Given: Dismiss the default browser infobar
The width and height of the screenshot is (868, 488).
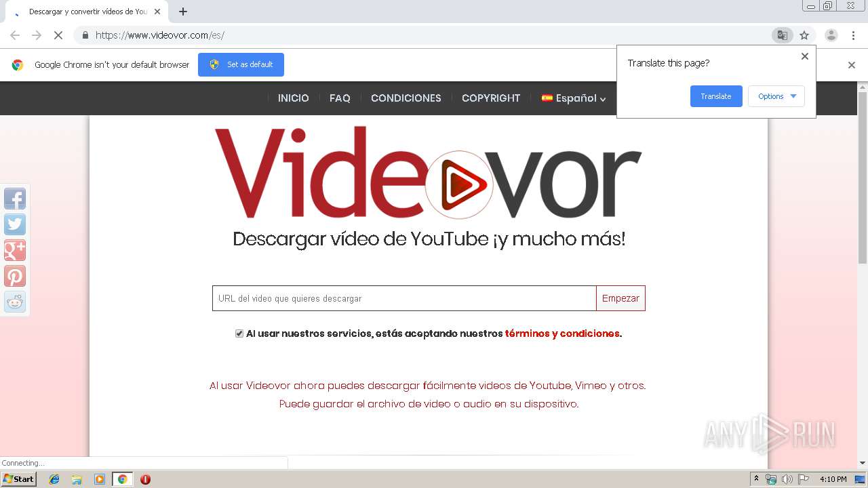Looking at the screenshot, I should click(852, 65).
